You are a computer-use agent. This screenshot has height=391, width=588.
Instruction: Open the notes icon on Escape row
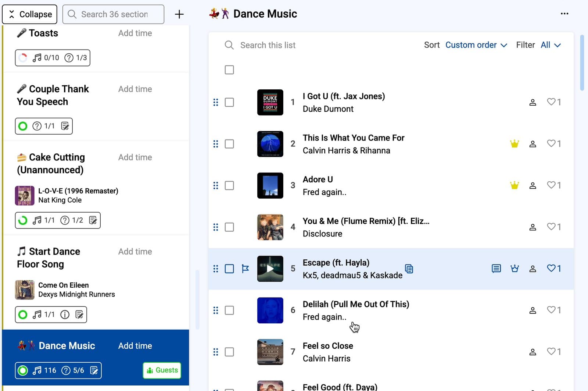(496, 269)
